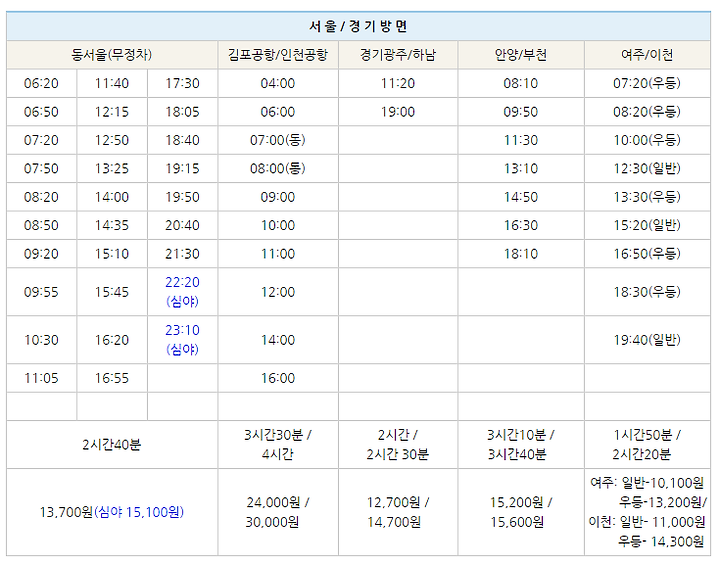The image size is (720, 565).
Task: Click the 09:50 안양 departure cell
Action: [x=521, y=112]
